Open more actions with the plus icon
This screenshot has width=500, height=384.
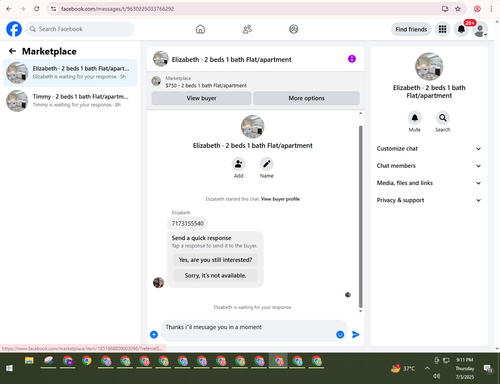(154, 334)
